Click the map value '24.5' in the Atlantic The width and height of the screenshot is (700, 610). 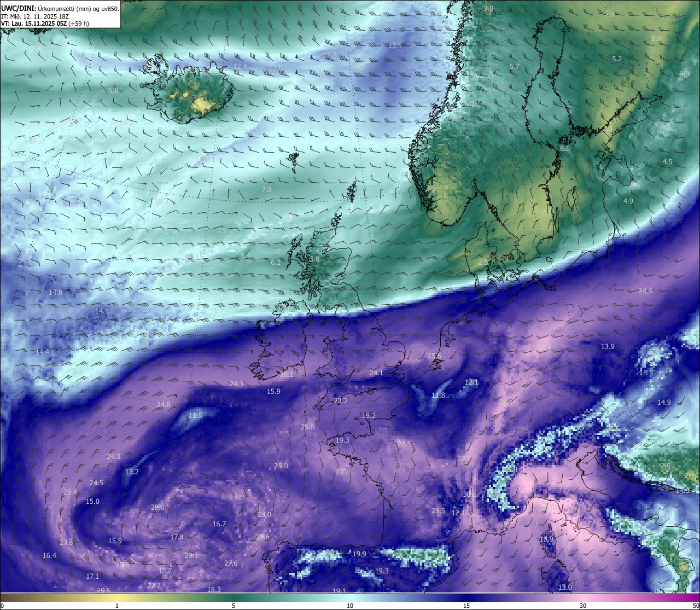[96, 483]
